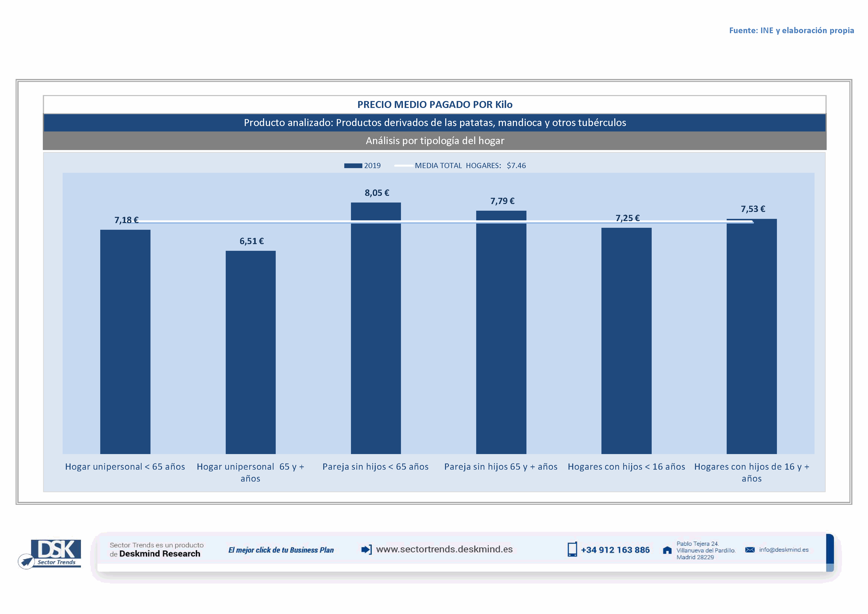868x614 pixels.
Task: Click the El mejor click de tu Business Plan slogan
Action: (x=281, y=550)
